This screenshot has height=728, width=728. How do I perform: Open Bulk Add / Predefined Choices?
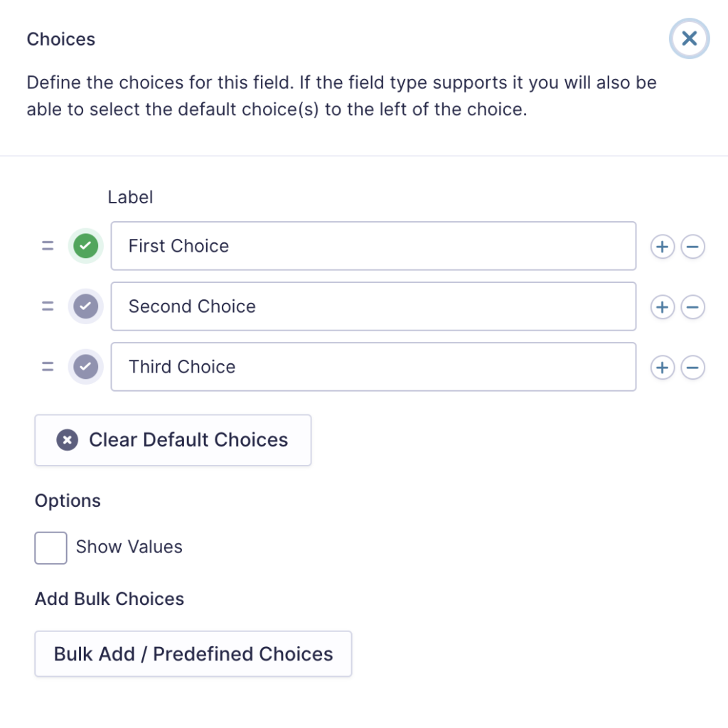pos(193,654)
